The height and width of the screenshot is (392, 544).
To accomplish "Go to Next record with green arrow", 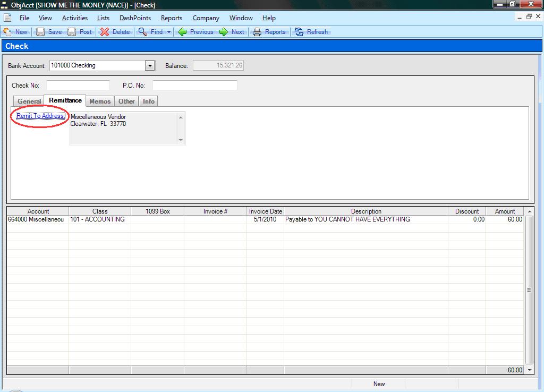I will coord(224,32).
